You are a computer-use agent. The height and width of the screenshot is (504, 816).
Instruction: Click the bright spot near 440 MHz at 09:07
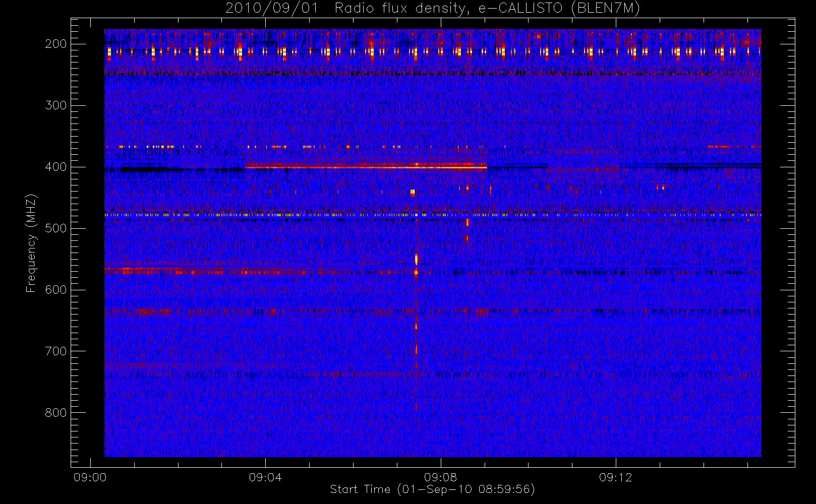[x=413, y=192]
